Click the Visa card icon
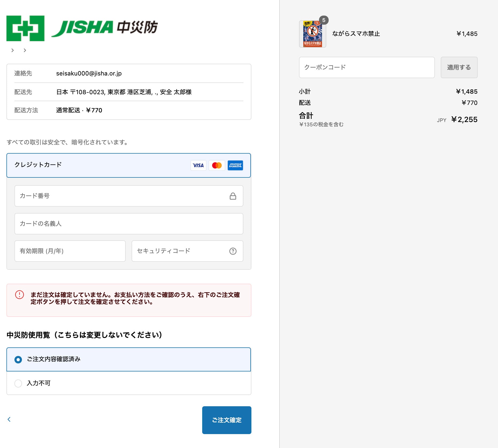Viewport: 498px width, 448px height. click(198, 165)
